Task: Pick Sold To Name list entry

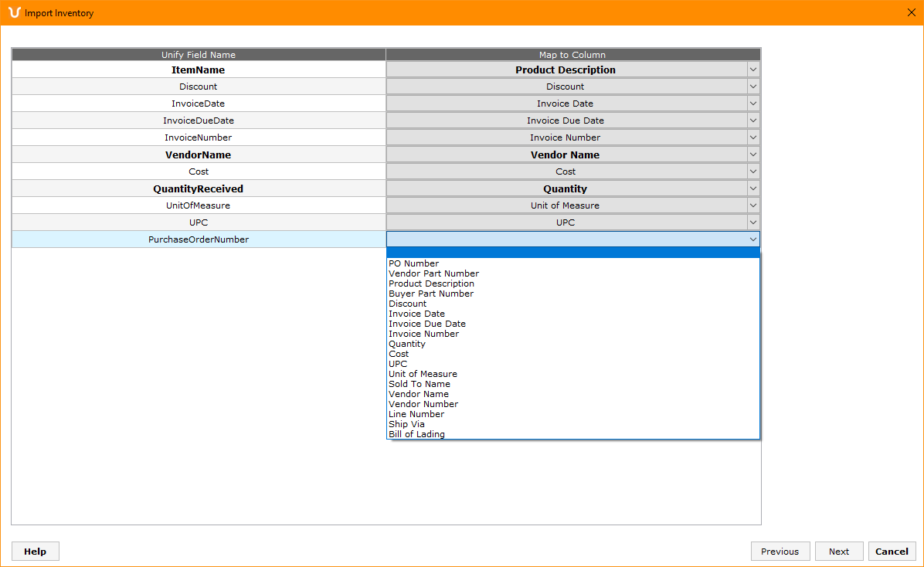Action: [x=420, y=384]
